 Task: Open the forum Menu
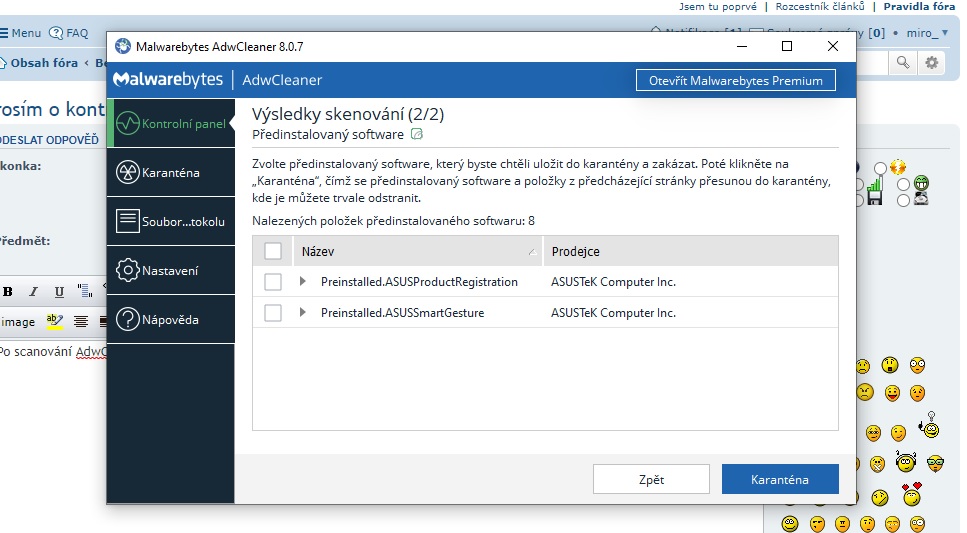(20, 33)
